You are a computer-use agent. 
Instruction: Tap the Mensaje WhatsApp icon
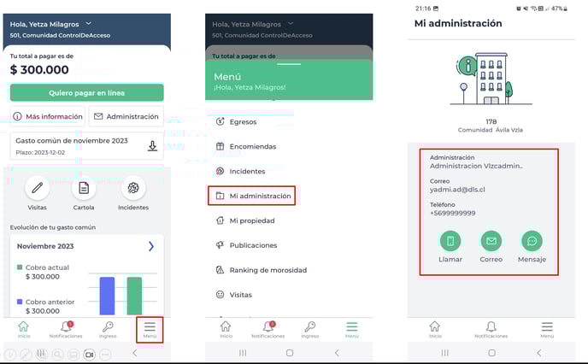pos(532,241)
